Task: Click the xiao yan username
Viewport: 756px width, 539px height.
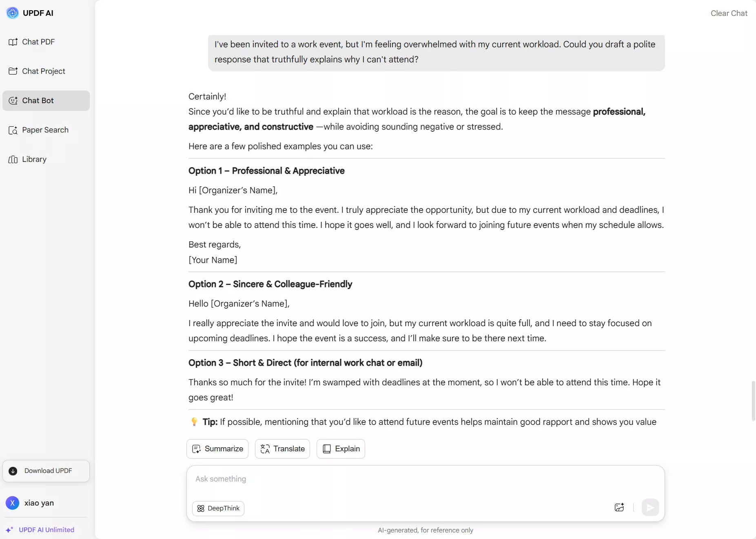Action: 39,503
